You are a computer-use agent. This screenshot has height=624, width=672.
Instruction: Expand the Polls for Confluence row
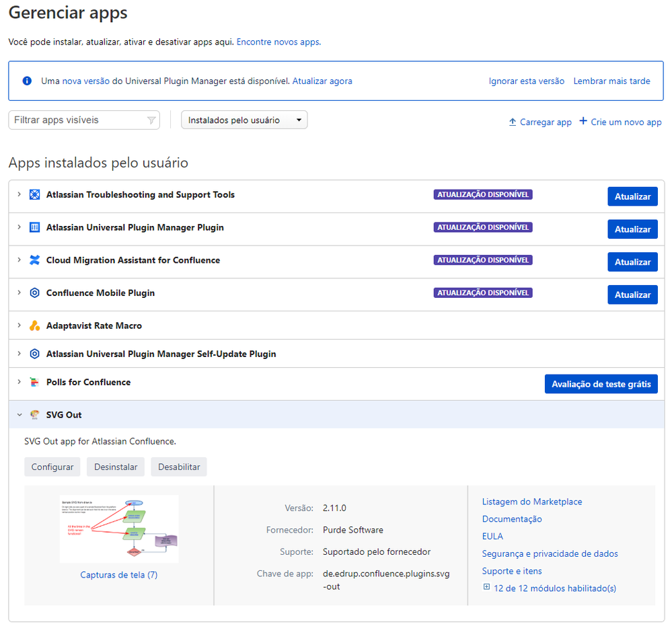(19, 382)
